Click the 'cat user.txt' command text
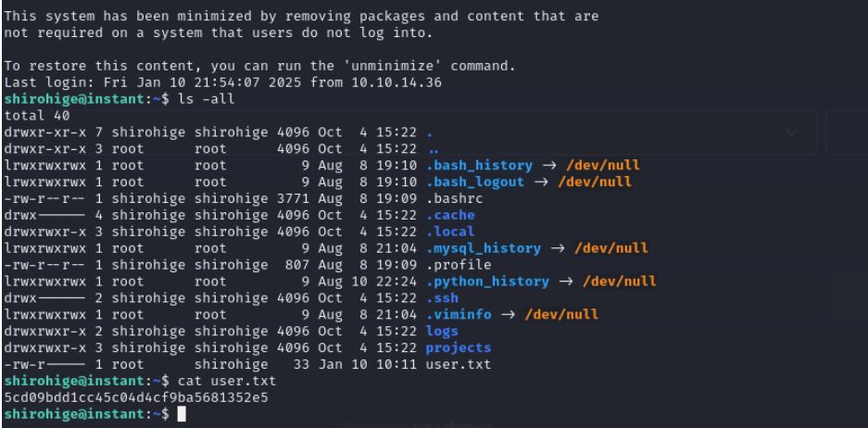Viewport: 868px width, 428px height. 227,381
